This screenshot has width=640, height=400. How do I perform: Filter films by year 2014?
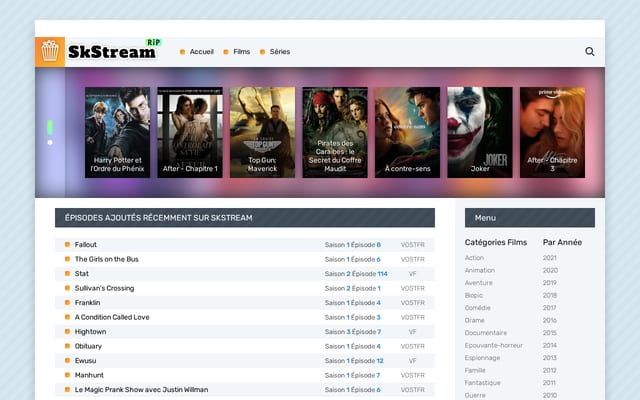(550, 345)
